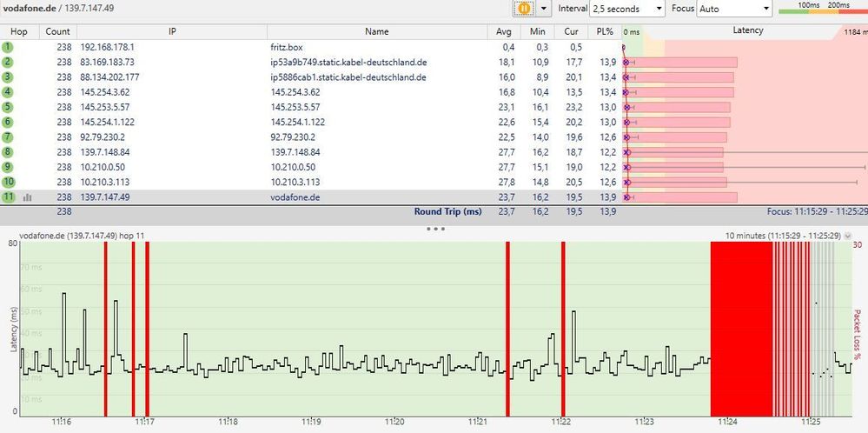Sort by the Min column header
Viewport: 868px width, 433px height.
coord(538,31)
